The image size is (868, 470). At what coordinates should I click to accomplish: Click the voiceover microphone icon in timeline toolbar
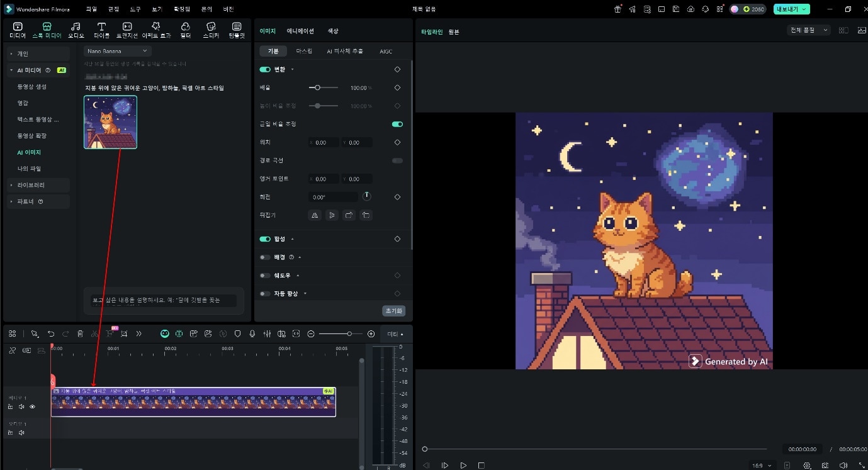[252, 333]
